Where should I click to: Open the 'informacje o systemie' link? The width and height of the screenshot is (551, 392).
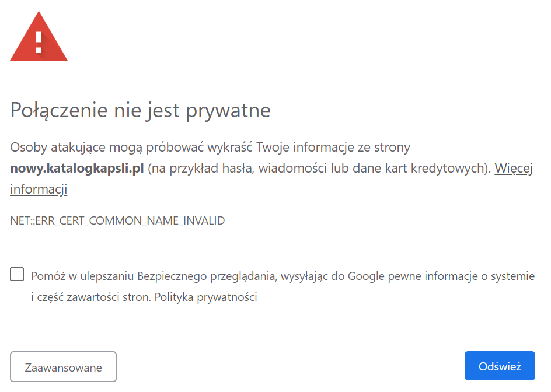coord(479,276)
